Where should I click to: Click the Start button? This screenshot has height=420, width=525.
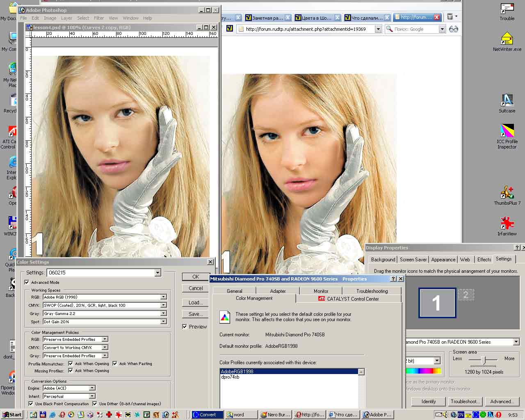pos(12,415)
